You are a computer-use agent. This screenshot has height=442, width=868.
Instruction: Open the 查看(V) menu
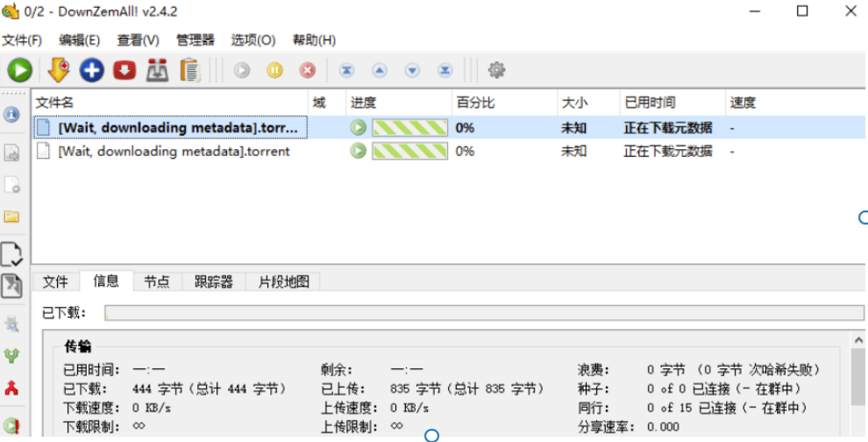point(138,39)
